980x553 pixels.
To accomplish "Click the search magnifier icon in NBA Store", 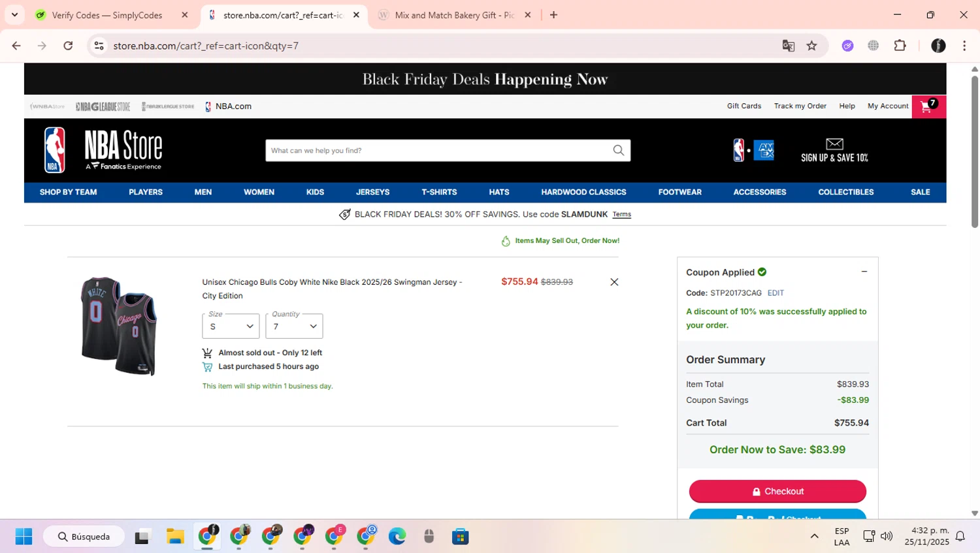I will pyautogui.click(x=618, y=150).
